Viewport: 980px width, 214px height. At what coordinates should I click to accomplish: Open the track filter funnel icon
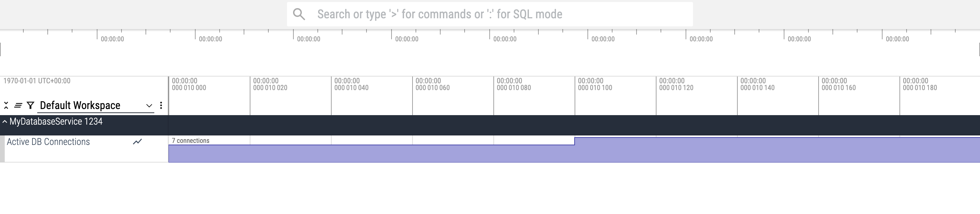pos(30,106)
